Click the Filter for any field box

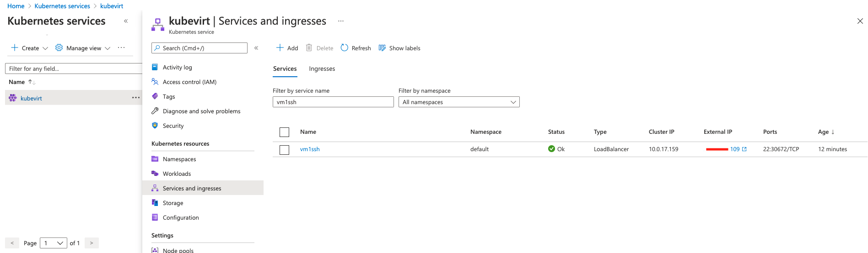tap(73, 69)
